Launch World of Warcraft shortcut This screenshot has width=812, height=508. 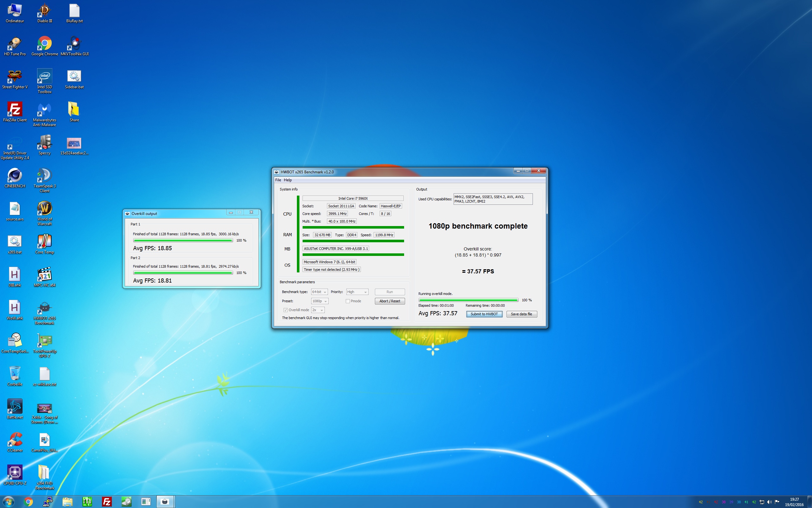click(x=44, y=213)
